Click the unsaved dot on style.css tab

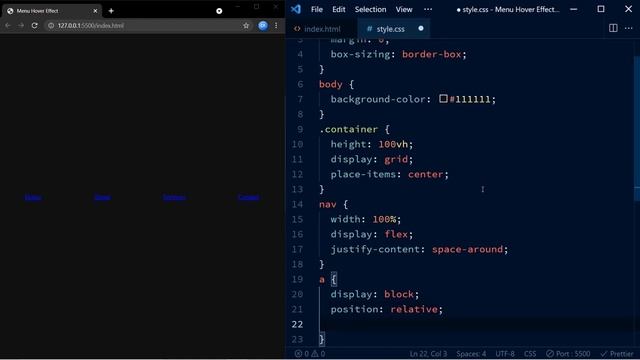(421, 28)
